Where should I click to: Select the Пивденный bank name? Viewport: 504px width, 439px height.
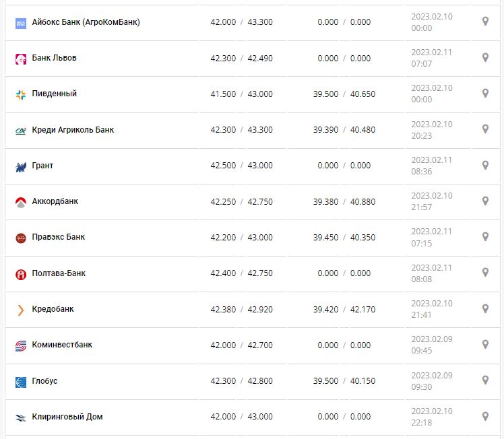[55, 94]
